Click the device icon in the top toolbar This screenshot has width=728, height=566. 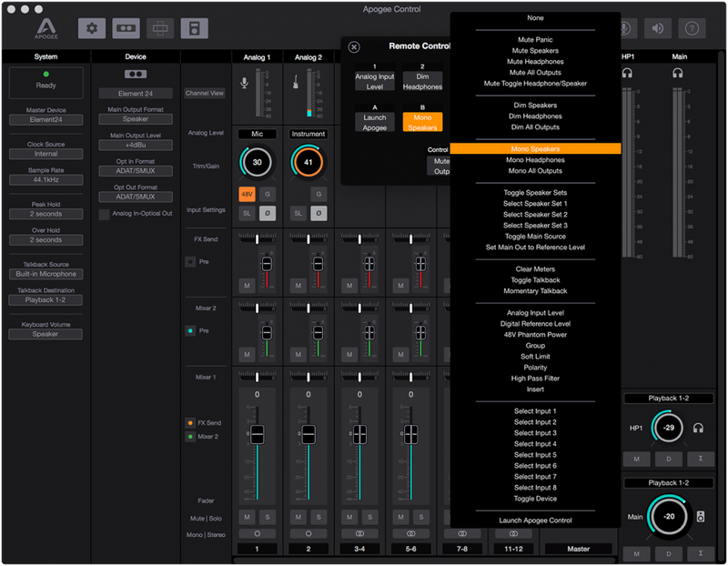(x=194, y=27)
